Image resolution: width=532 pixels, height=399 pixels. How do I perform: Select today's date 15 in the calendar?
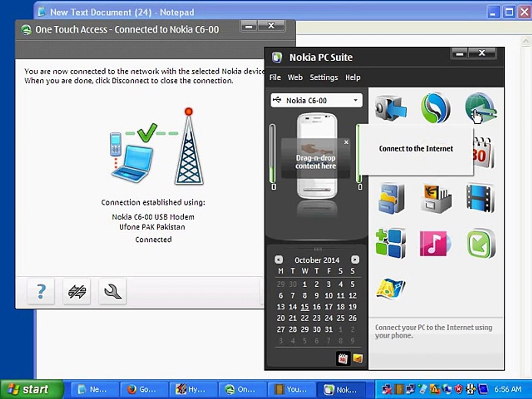click(305, 307)
